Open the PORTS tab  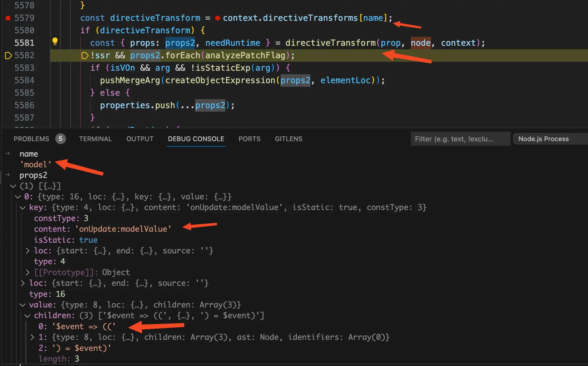click(249, 139)
